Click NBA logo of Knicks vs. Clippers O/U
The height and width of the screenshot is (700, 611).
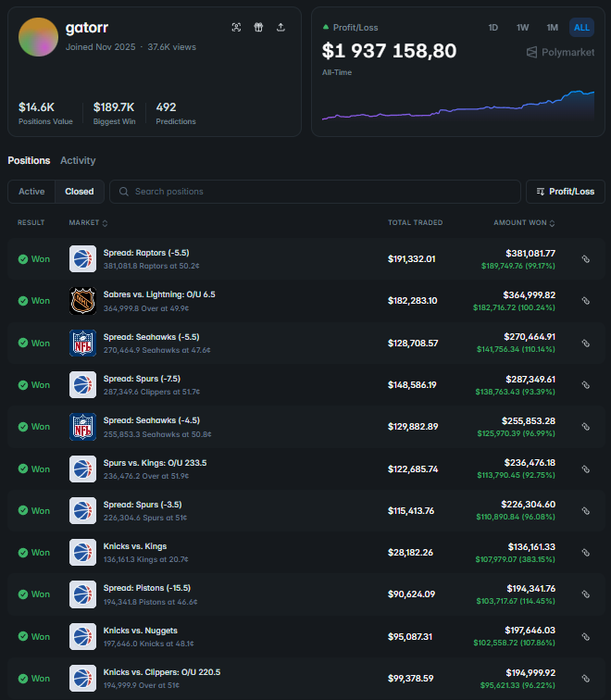click(82, 679)
